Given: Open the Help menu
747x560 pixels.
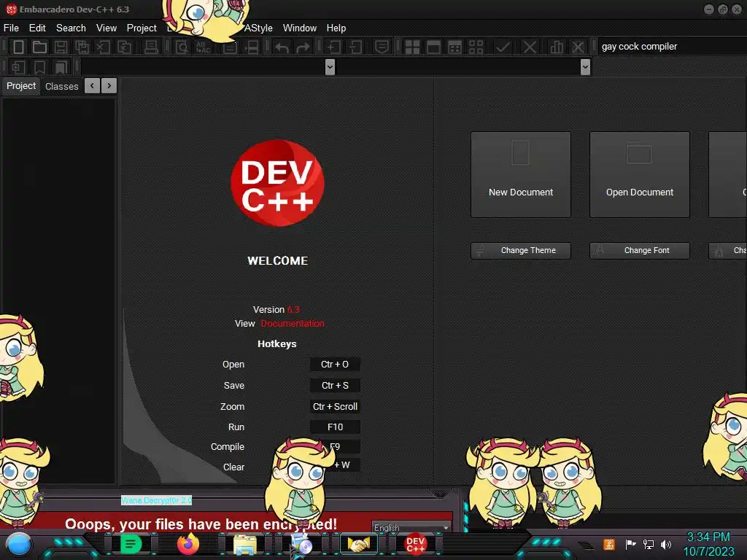Looking at the screenshot, I should click(336, 28).
